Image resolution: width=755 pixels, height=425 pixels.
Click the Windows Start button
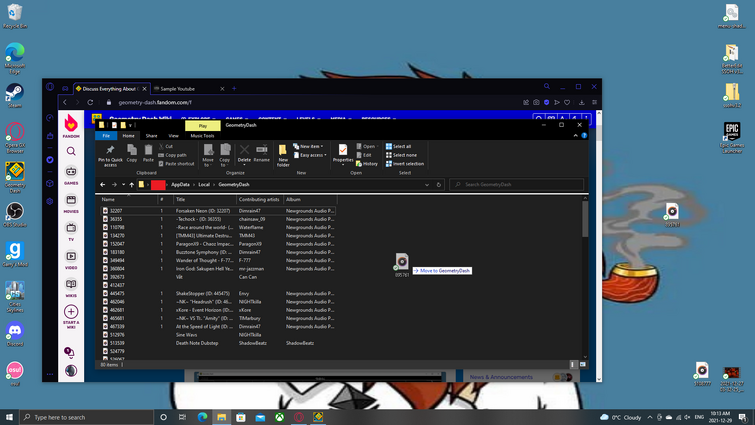click(x=9, y=417)
